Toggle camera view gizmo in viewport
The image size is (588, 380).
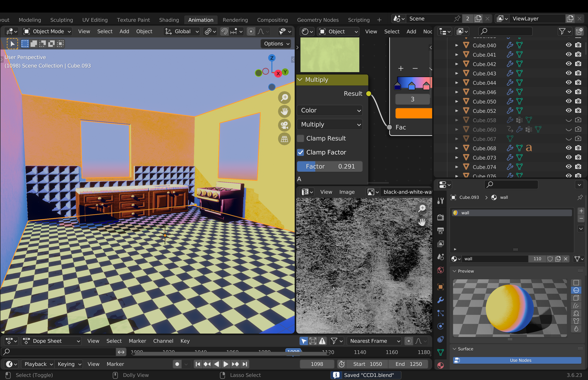[x=285, y=125]
